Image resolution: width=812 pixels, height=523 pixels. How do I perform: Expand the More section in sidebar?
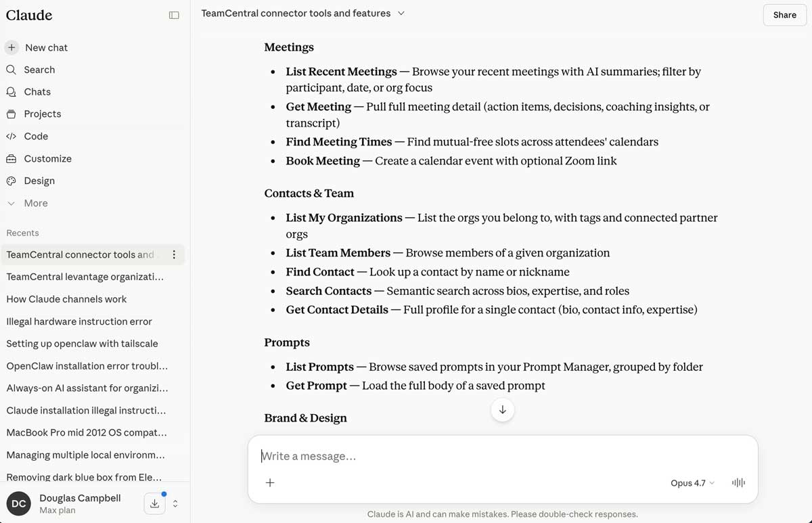coord(27,203)
